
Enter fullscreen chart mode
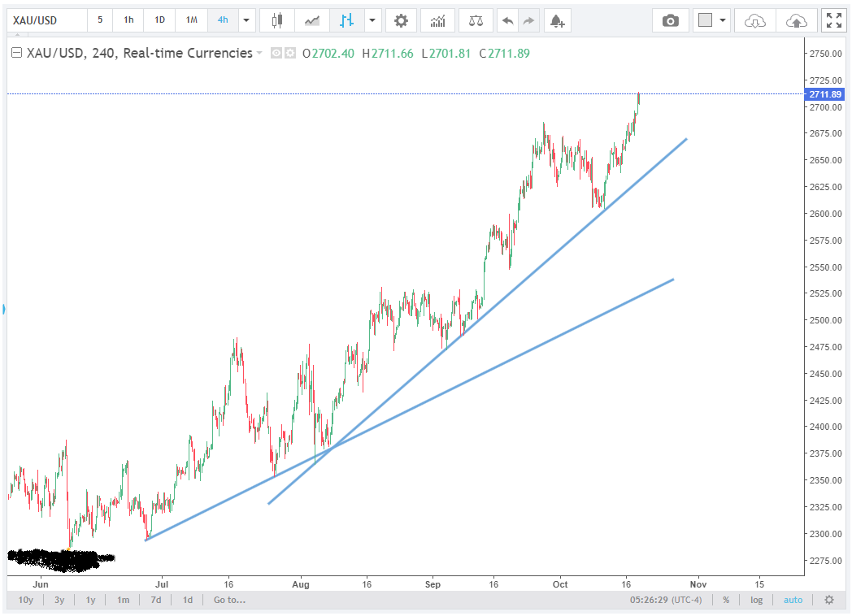(x=834, y=20)
